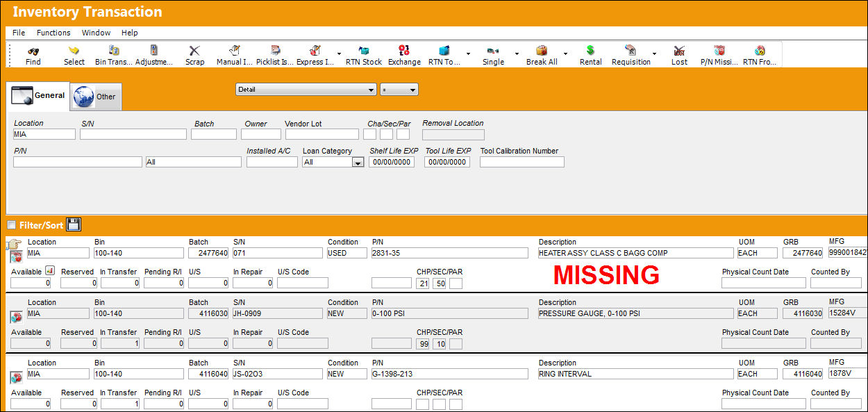Click P/N value 2831-35
The width and height of the screenshot is (868, 412).
point(450,253)
